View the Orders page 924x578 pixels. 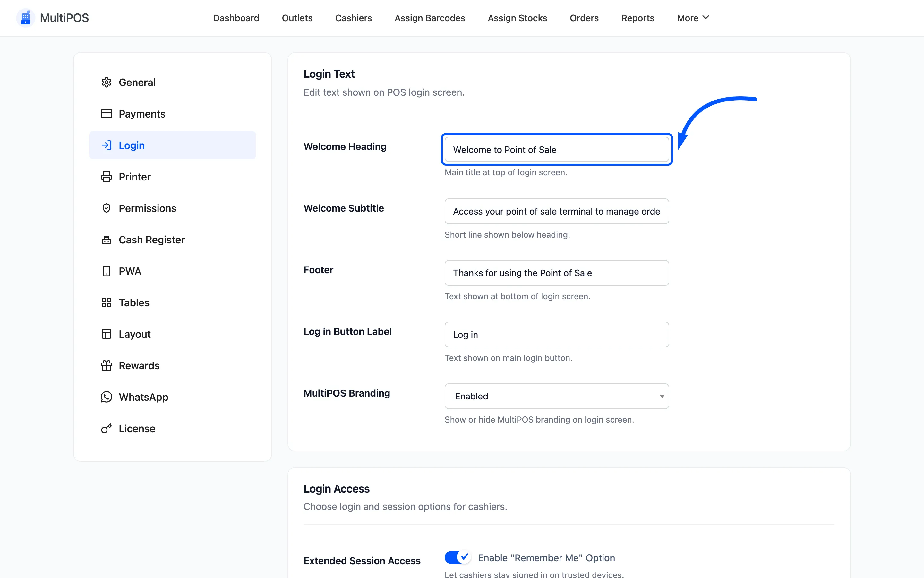coord(584,18)
